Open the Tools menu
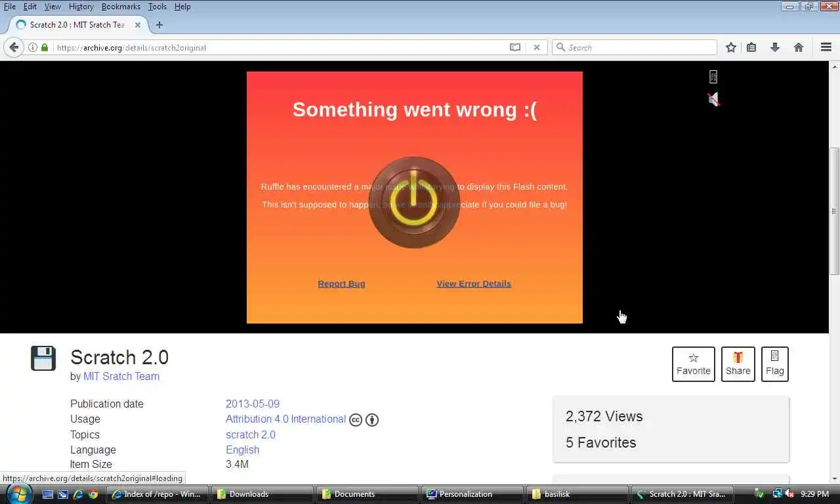 (x=157, y=7)
